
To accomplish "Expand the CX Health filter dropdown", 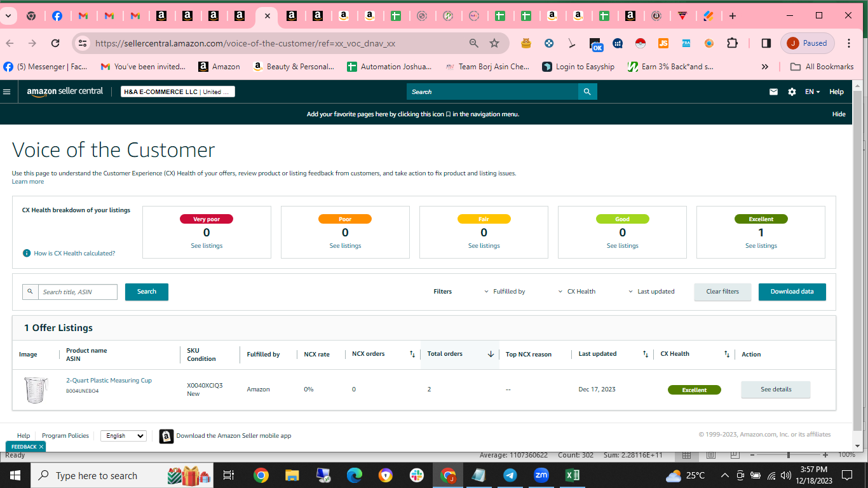I will 576,292.
